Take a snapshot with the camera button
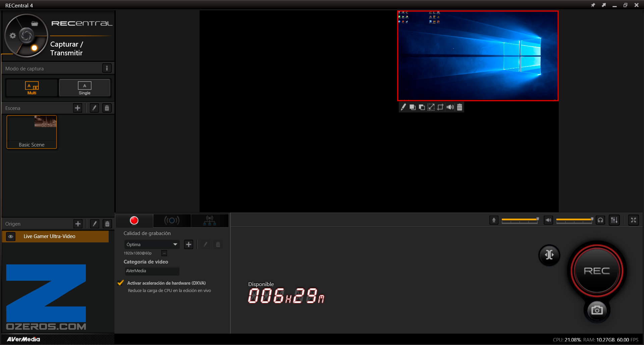The height and width of the screenshot is (345, 644). (x=597, y=310)
